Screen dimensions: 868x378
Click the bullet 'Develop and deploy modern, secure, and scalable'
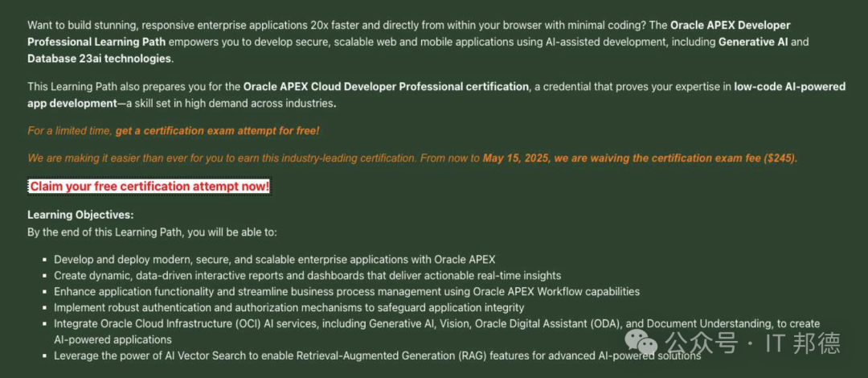click(x=275, y=260)
